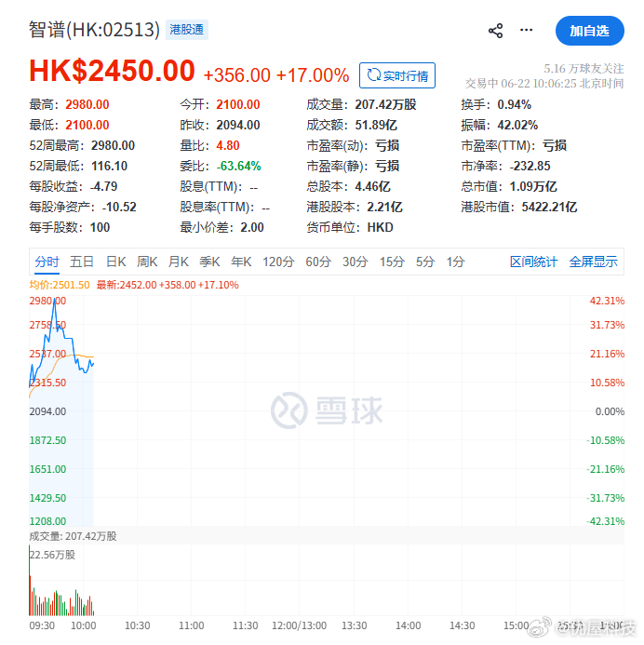This screenshot has height=645, width=644.
Task: Click the 最小价差 value 2.00
Action: coord(252,227)
